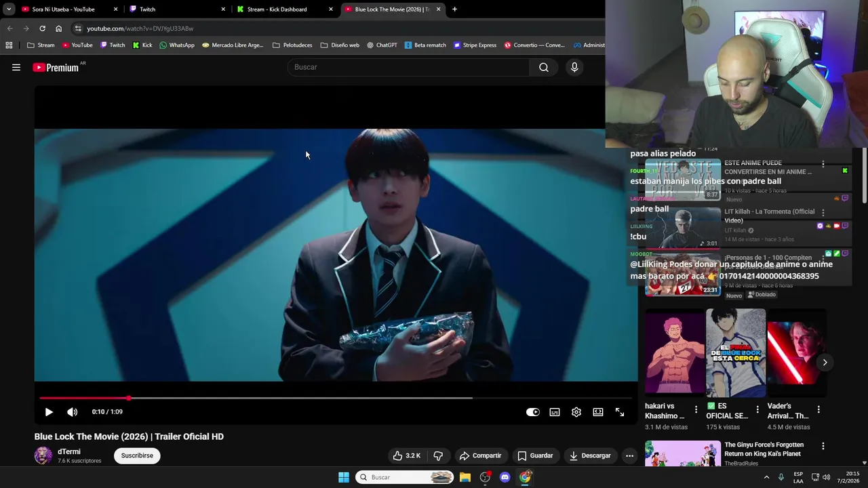Screen dimensions: 868x488
Task: Dislike the Blue Lock trailer
Action: 438,455
